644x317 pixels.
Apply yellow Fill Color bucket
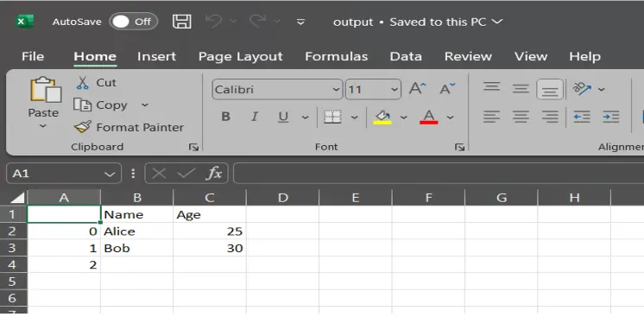point(382,117)
